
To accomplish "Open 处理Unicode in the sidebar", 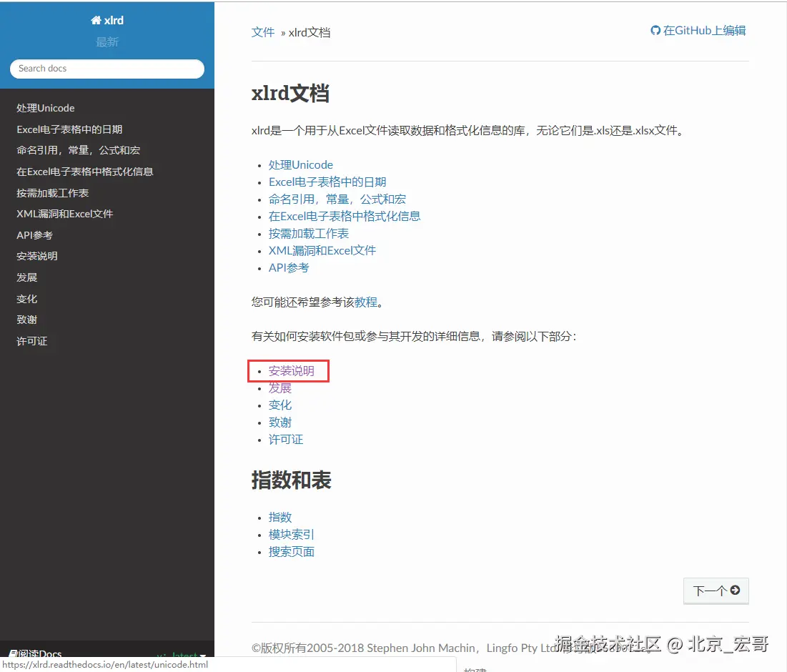I will 46,108.
